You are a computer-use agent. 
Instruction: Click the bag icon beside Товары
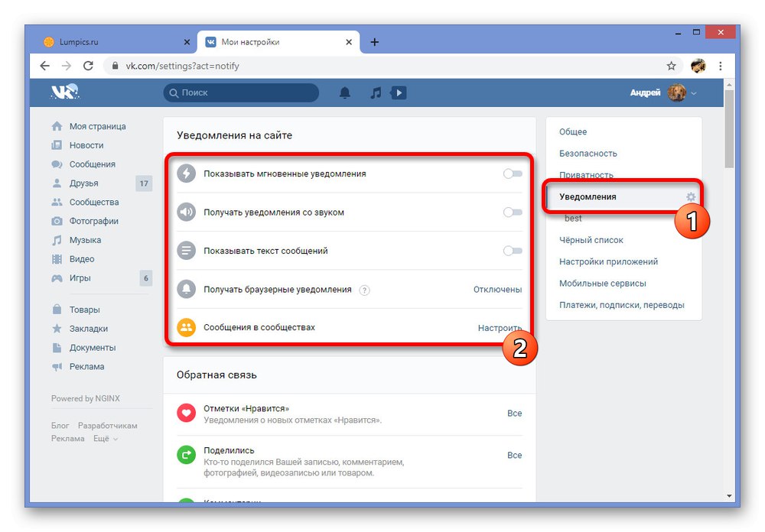click(57, 310)
